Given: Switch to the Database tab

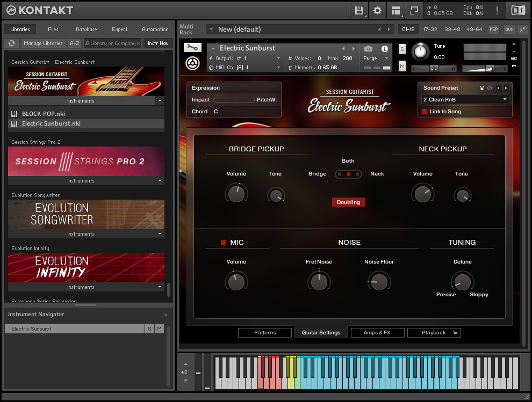Looking at the screenshot, I should [x=86, y=30].
